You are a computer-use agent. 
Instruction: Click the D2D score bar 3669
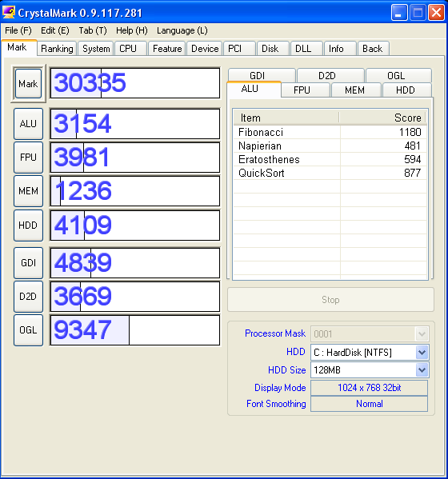pyautogui.click(x=134, y=297)
